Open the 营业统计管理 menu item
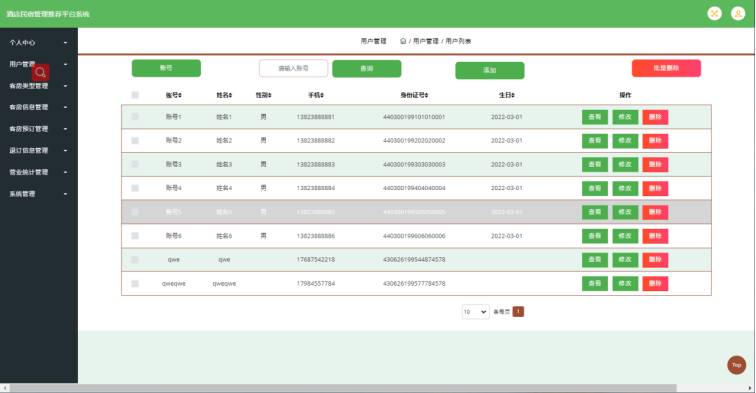The image size is (756, 393). tap(39, 172)
